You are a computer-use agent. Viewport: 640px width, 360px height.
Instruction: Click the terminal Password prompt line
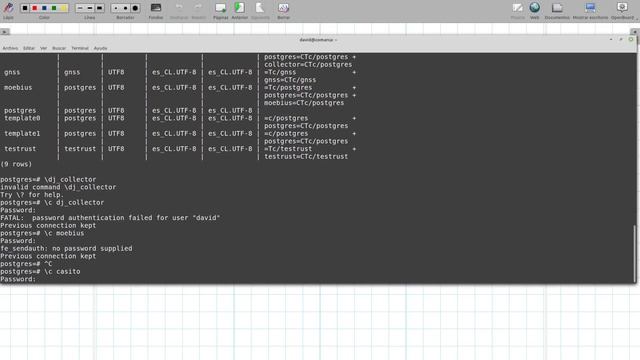tap(18, 279)
